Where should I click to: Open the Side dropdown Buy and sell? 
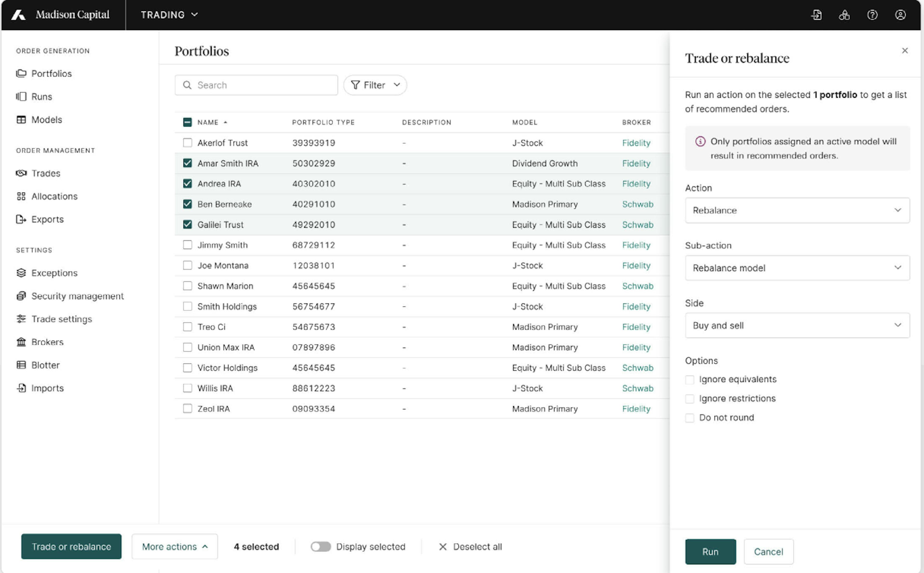click(x=797, y=326)
